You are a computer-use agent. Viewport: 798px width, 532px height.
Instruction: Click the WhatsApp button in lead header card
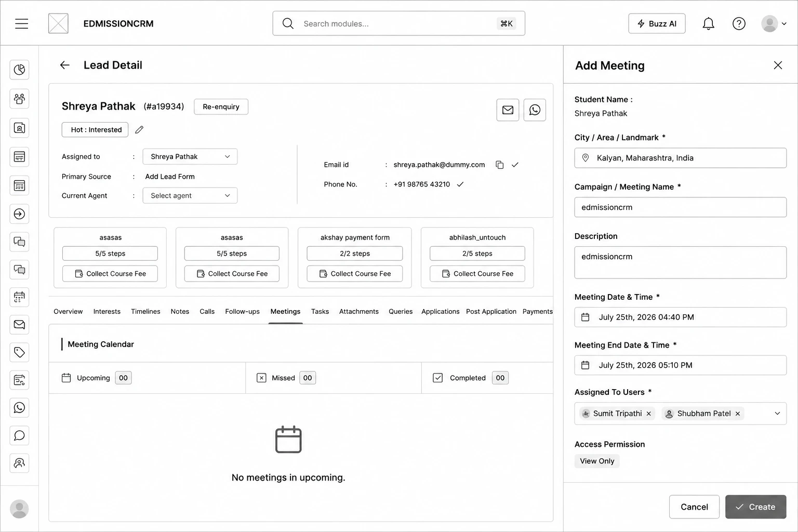point(535,110)
